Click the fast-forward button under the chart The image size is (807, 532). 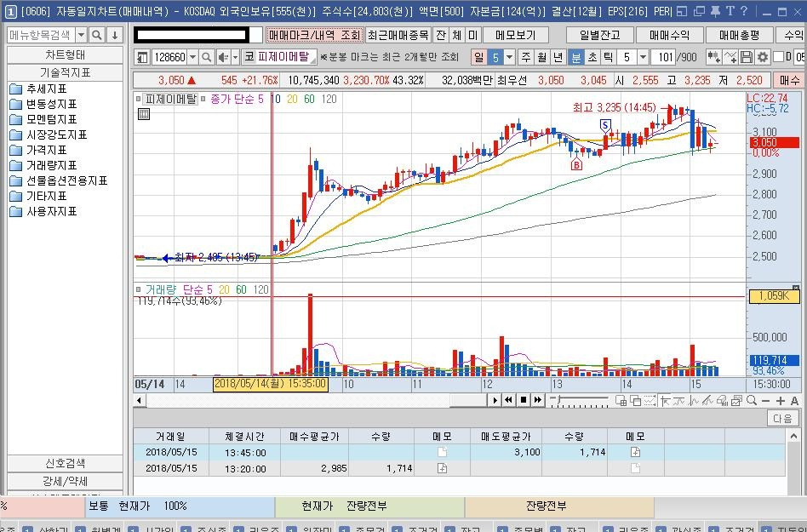538,400
